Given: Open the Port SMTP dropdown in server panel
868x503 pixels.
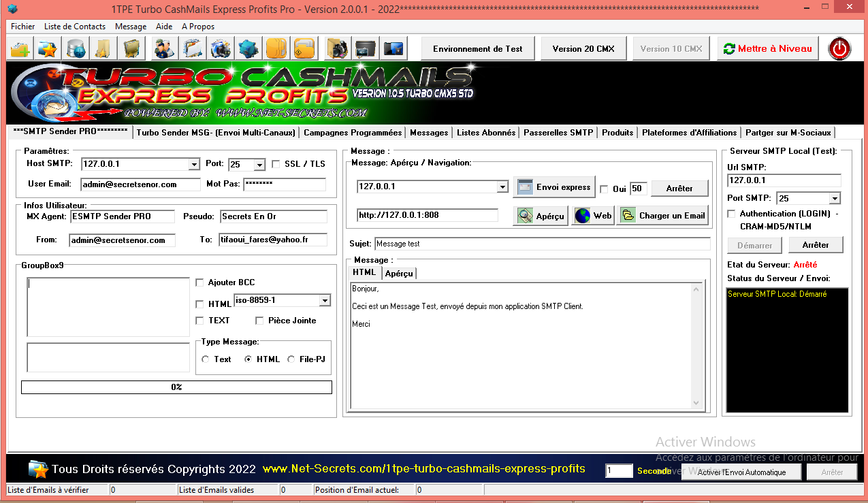Looking at the screenshot, I should click(835, 199).
